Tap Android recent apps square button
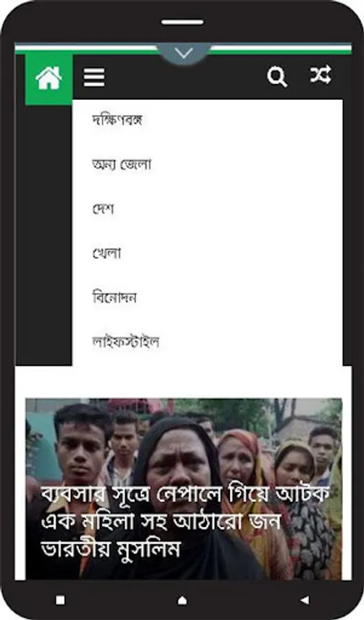 coord(60,600)
